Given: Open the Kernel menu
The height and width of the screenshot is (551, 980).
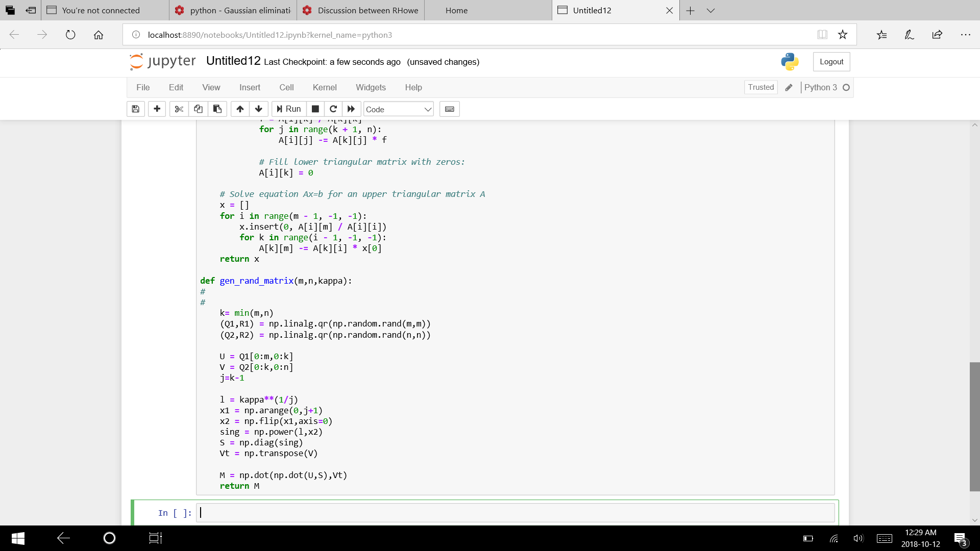Looking at the screenshot, I should (x=325, y=87).
